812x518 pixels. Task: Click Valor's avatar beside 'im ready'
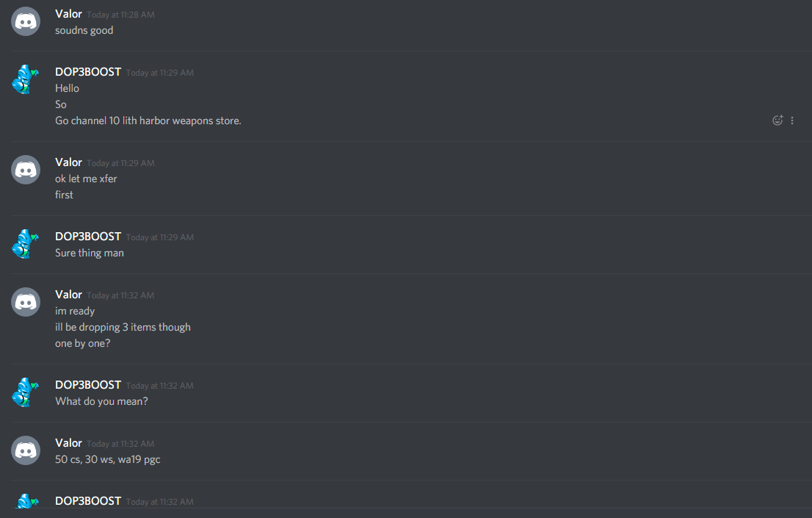point(26,302)
